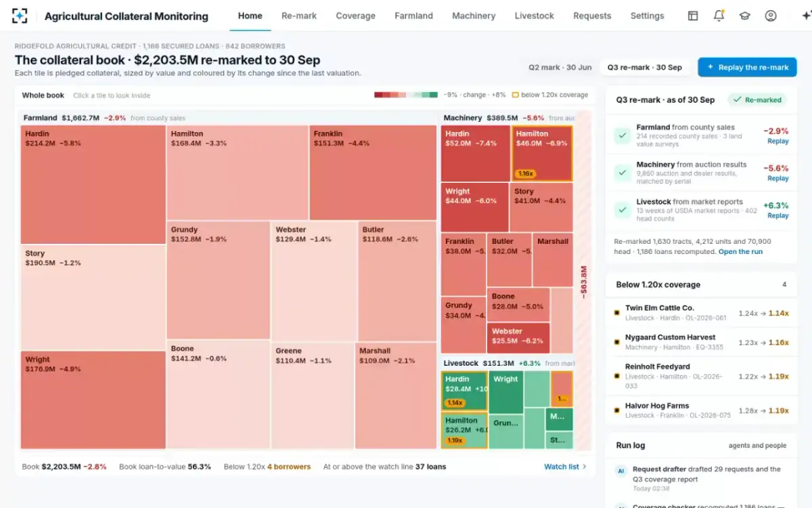Select the Farmland Franklin $151.3M tile
812x508 pixels.
point(373,172)
